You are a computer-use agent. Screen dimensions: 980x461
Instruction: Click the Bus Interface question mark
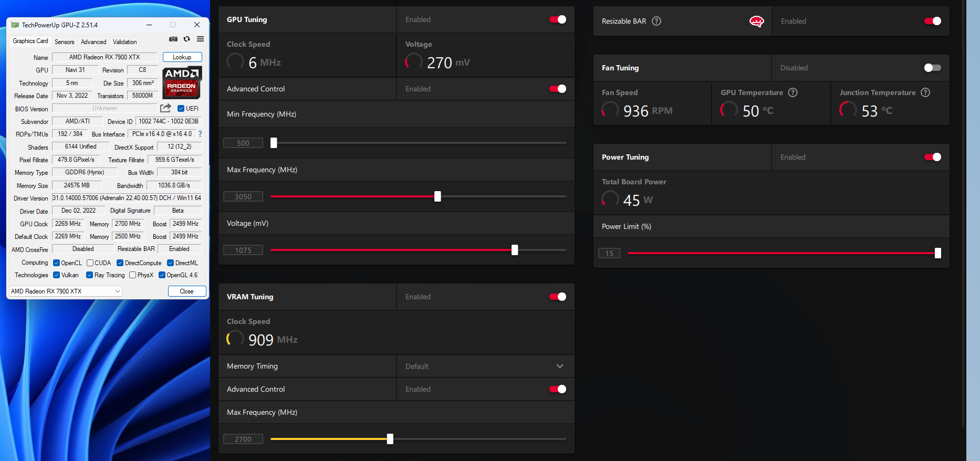[x=200, y=134]
